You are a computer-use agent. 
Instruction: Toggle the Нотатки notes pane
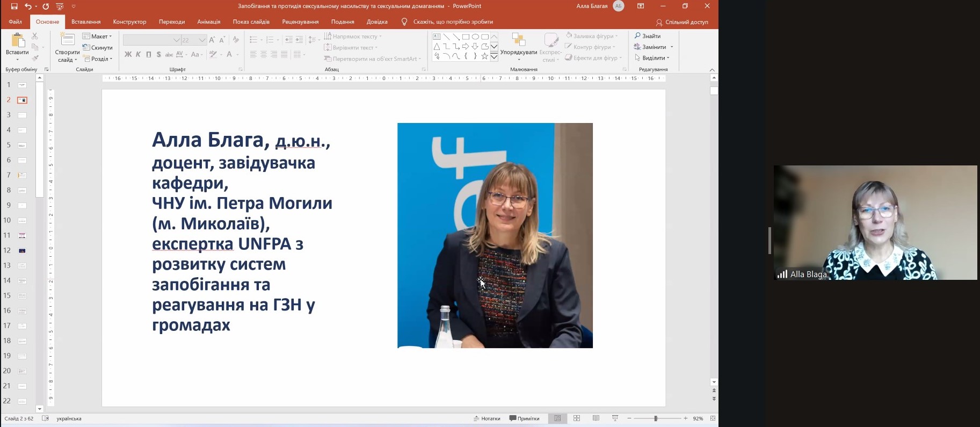[x=487, y=418]
